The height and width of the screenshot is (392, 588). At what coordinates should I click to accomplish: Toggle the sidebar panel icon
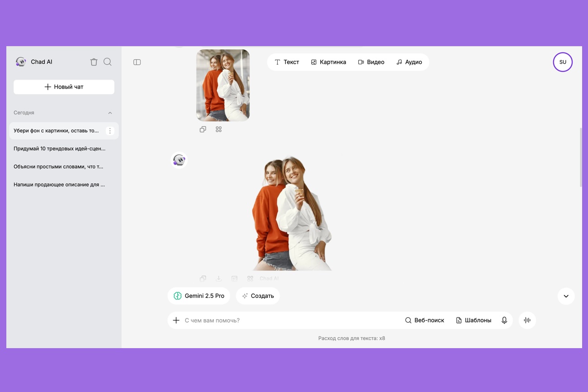[x=137, y=62]
